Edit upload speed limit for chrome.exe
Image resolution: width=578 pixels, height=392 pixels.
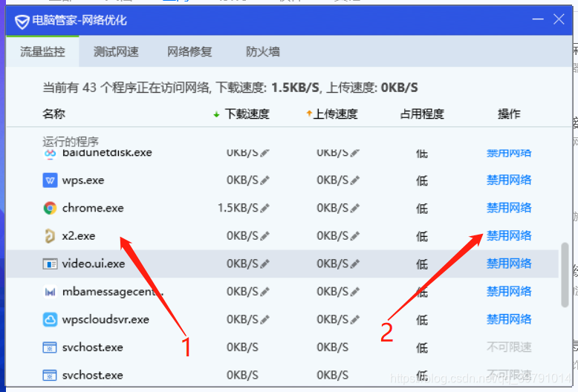point(355,208)
